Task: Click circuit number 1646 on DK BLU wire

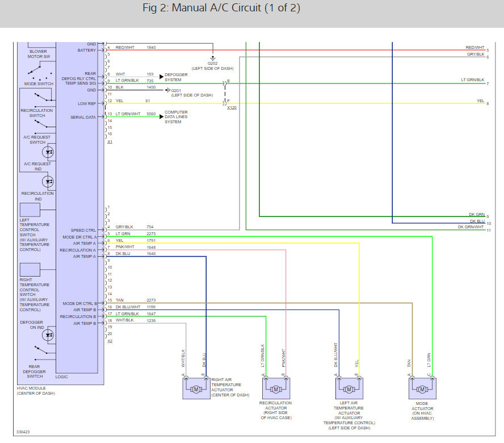Action: pos(151,254)
